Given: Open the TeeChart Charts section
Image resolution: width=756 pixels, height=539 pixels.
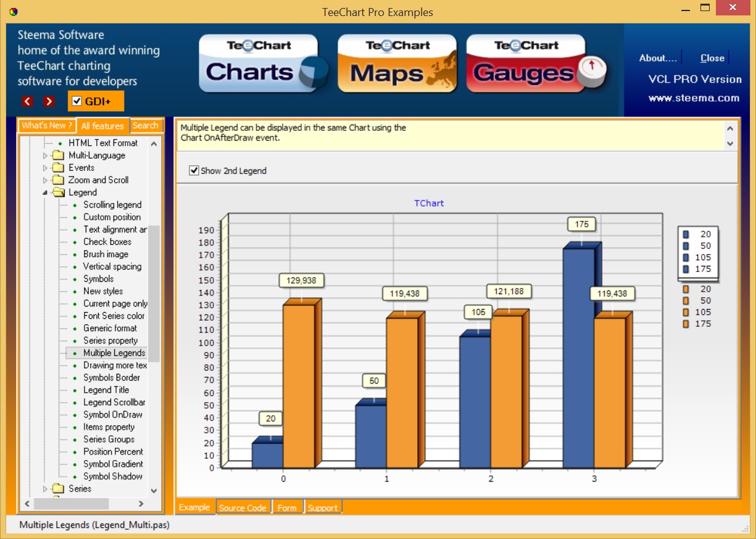Looking at the screenshot, I should [x=264, y=64].
